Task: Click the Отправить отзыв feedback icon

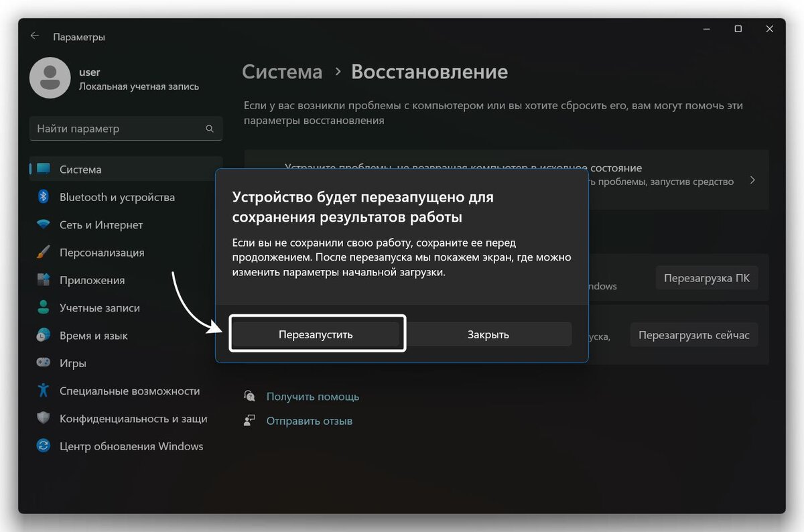Action: pos(249,421)
